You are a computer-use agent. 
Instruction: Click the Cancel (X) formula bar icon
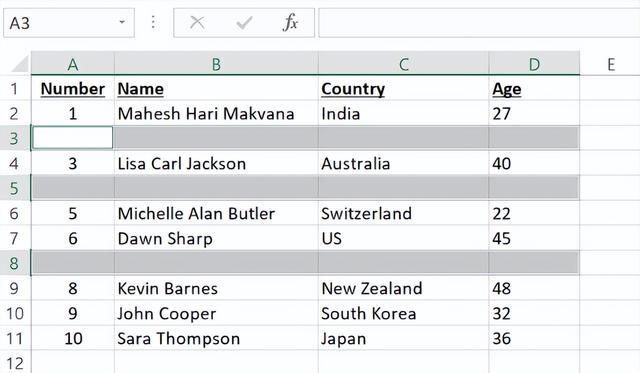click(x=197, y=23)
